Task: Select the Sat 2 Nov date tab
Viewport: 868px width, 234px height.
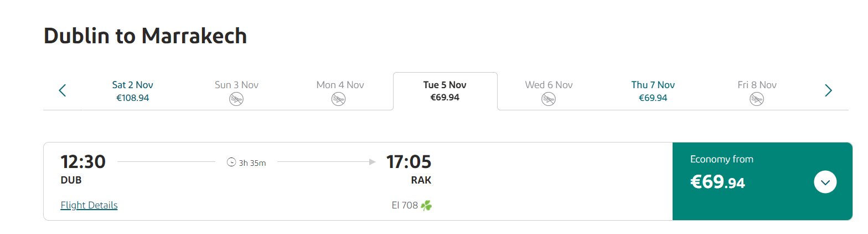Action: pyautogui.click(x=133, y=91)
